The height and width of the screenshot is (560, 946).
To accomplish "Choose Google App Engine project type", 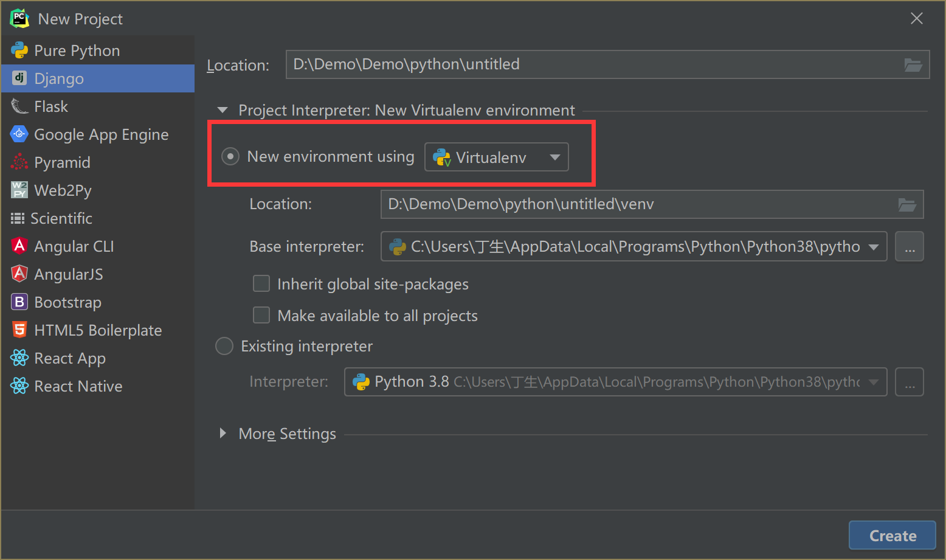I will click(98, 134).
